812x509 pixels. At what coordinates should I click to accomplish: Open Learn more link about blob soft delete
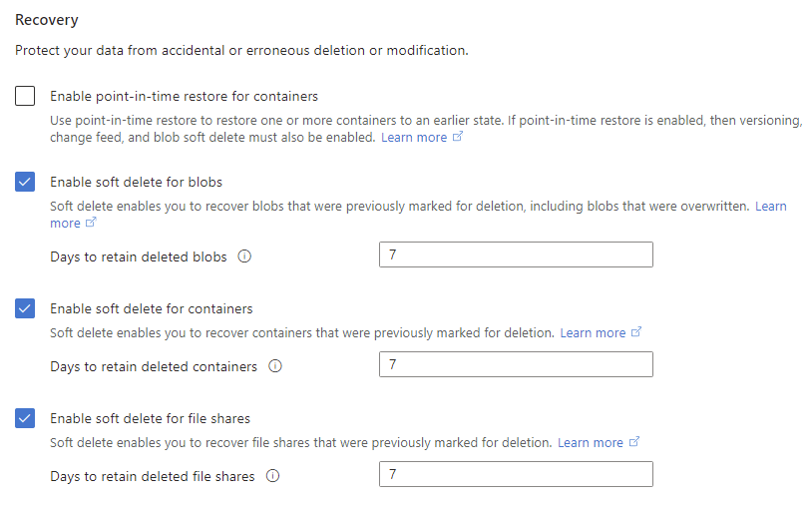(770, 207)
